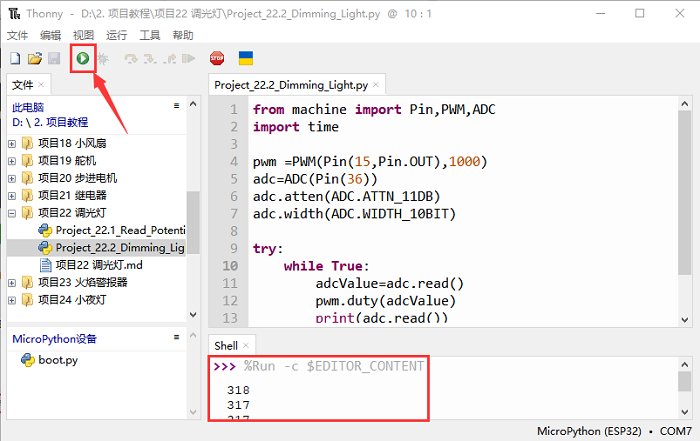The image size is (700, 441).
Task: Click the Save disk icon
Action: [x=54, y=59]
